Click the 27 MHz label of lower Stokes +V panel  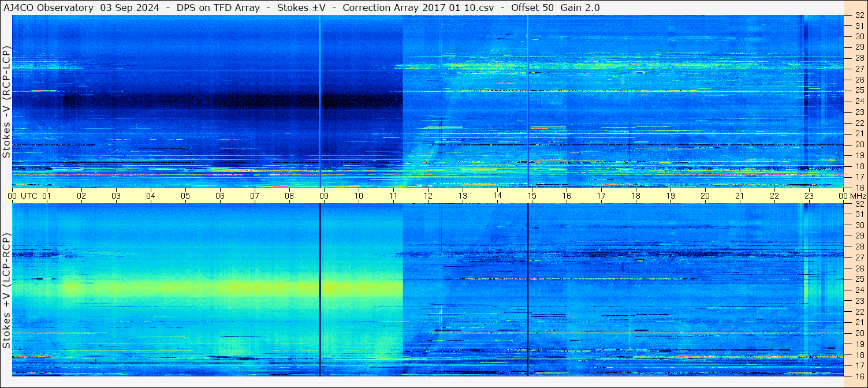click(859, 258)
